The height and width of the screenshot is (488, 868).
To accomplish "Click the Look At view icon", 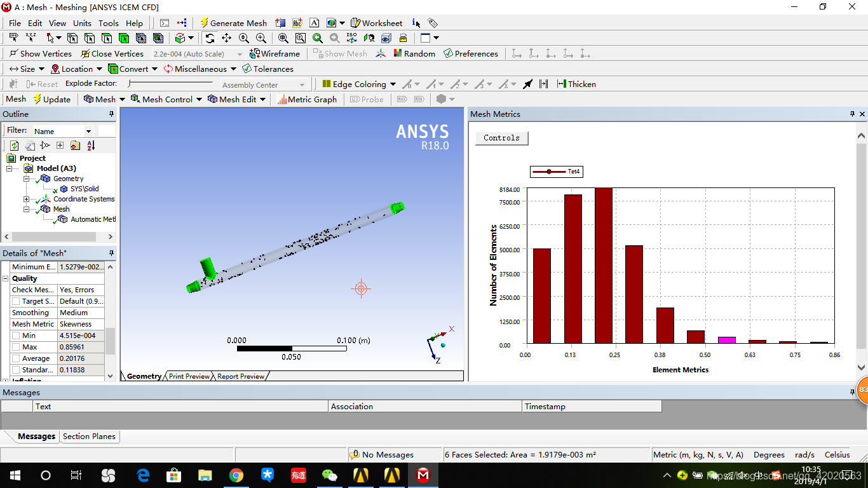I will [x=369, y=38].
